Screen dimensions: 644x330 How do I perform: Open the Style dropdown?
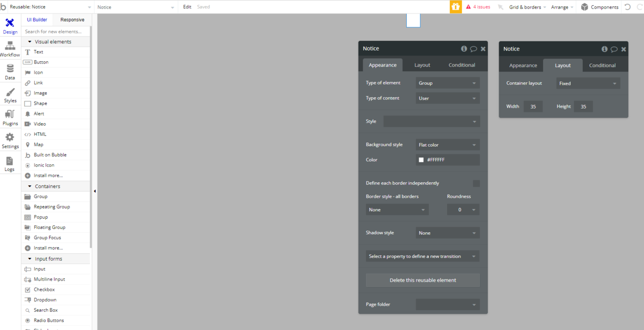click(x=431, y=121)
